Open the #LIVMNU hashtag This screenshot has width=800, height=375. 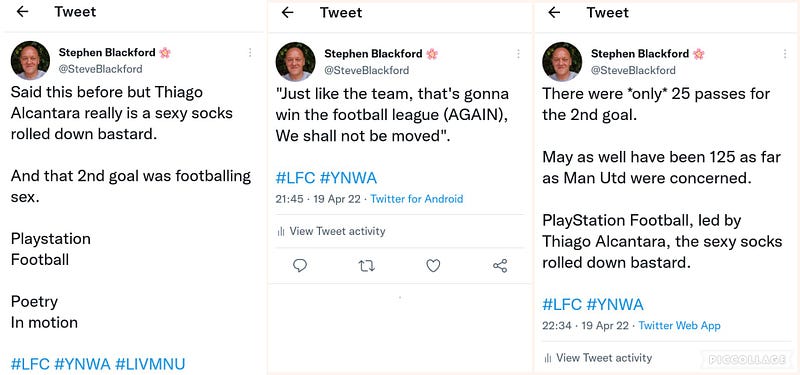150,364
